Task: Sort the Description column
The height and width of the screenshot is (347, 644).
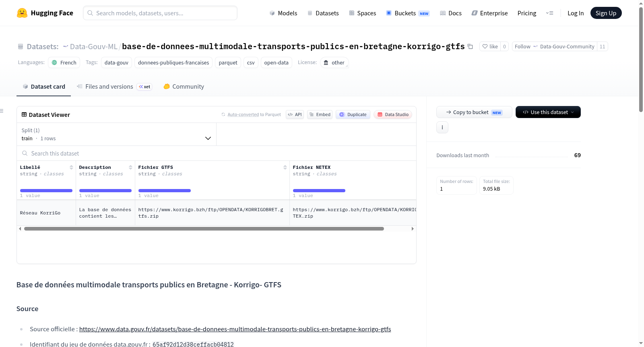Action: pyautogui.click(x=130, y=167)
